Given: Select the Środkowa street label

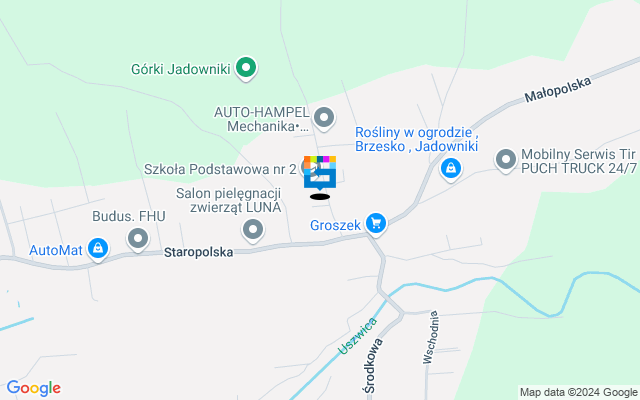Looking at the screenshot, I should click(x=374, y=366).
